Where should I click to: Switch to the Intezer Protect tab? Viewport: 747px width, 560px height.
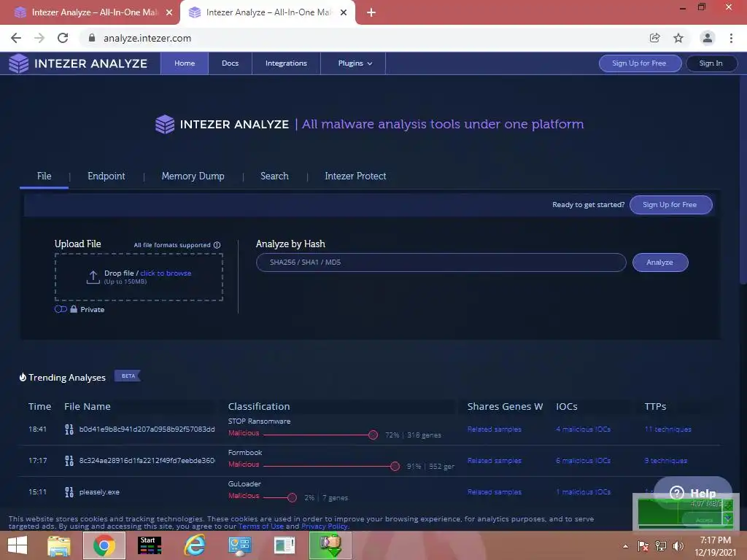tap(355, 176)
